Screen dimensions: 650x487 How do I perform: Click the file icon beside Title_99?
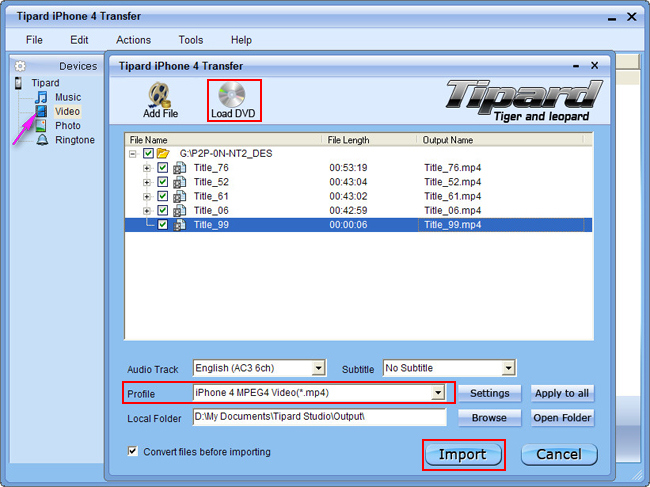pyautogui.click(x=179, y=225)
